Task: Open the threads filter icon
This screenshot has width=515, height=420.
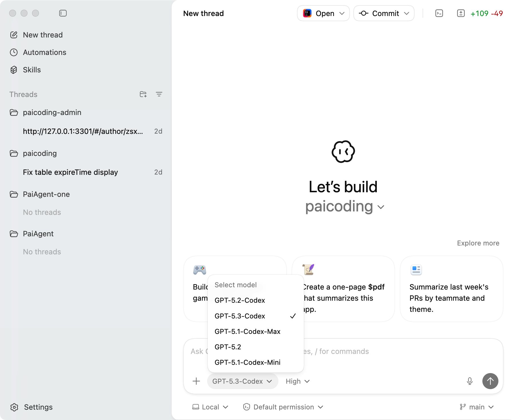Action: pos(159,94)
